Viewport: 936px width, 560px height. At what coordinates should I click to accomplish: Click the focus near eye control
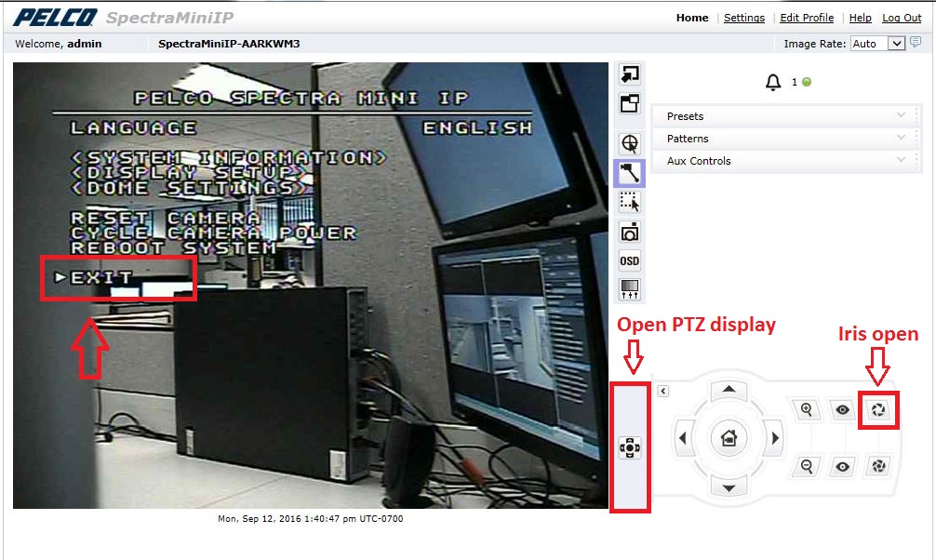point(841,467)
